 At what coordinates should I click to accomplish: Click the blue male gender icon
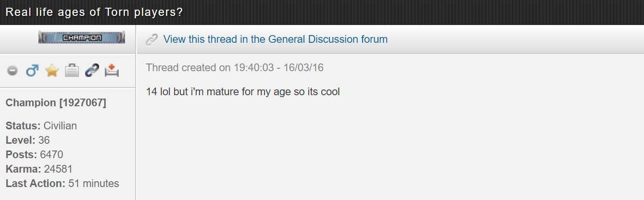pyautogui.click(x=32, y=71)
